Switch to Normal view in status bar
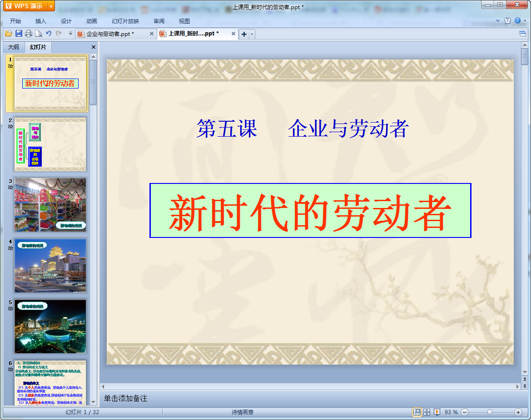This screenshot has width=531, height=420. tap(417, 412)
